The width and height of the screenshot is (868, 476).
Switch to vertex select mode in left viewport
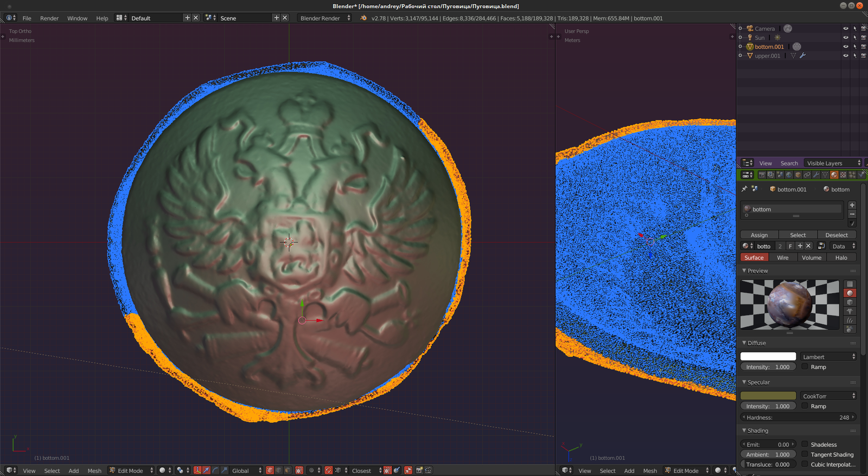270,471
